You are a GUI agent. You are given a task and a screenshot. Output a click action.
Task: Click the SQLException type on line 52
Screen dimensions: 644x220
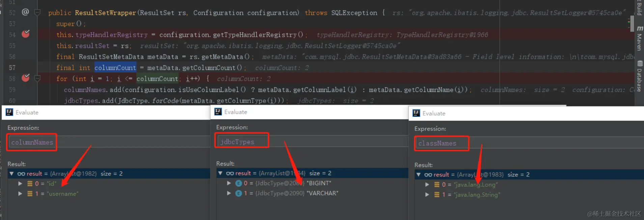(x=354, y=13)
